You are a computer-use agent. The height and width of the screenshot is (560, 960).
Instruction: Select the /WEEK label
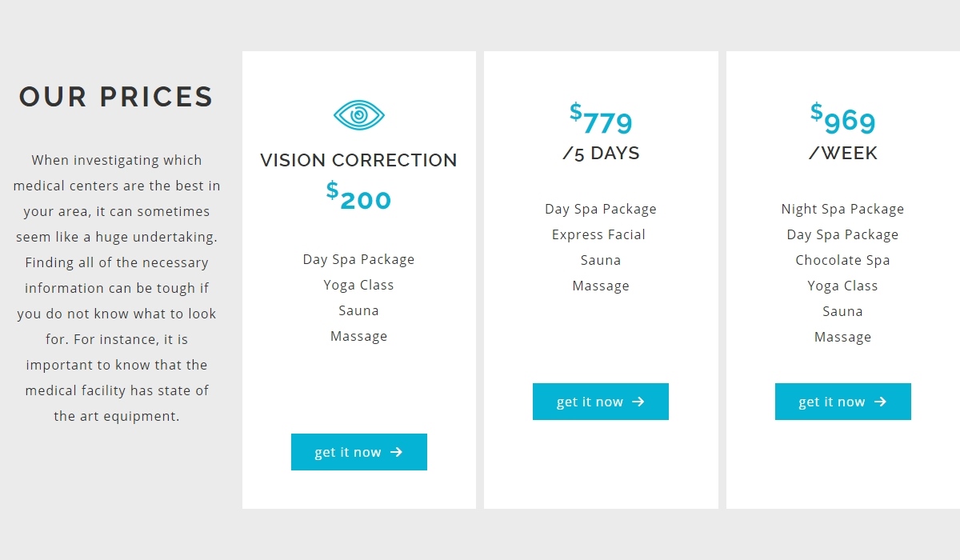tap(843, 154)
